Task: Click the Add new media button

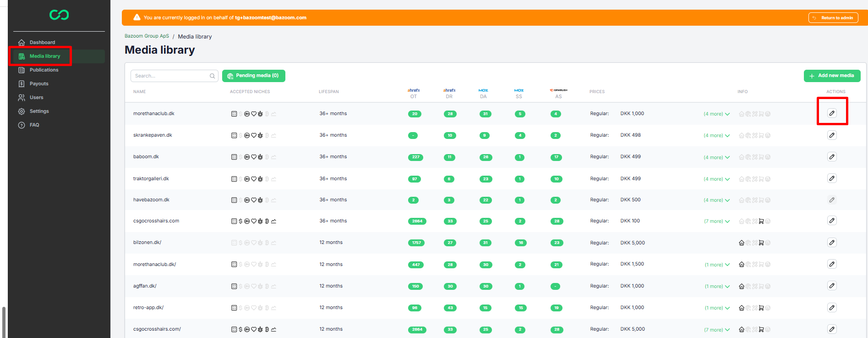Action: click(832, 76)
